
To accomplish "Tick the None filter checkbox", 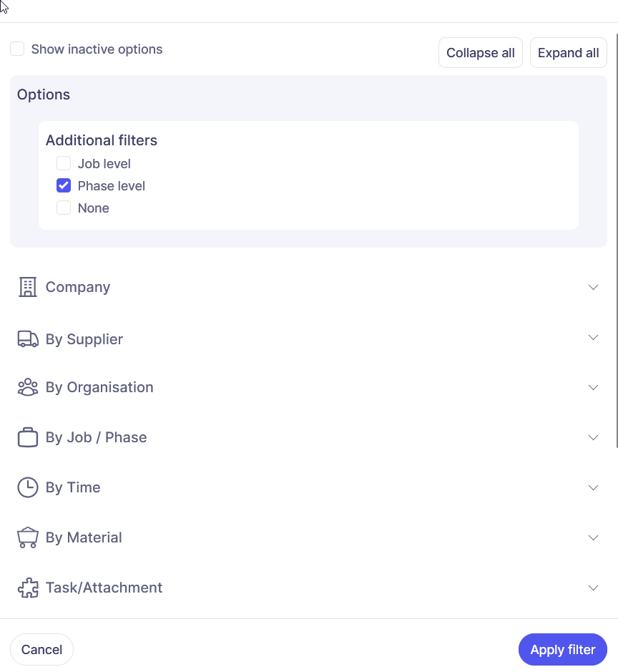I will (x=64, y=208).
